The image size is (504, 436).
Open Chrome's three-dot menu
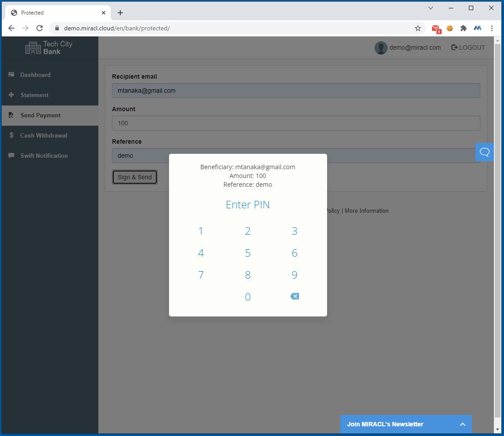tap(492, 28)
